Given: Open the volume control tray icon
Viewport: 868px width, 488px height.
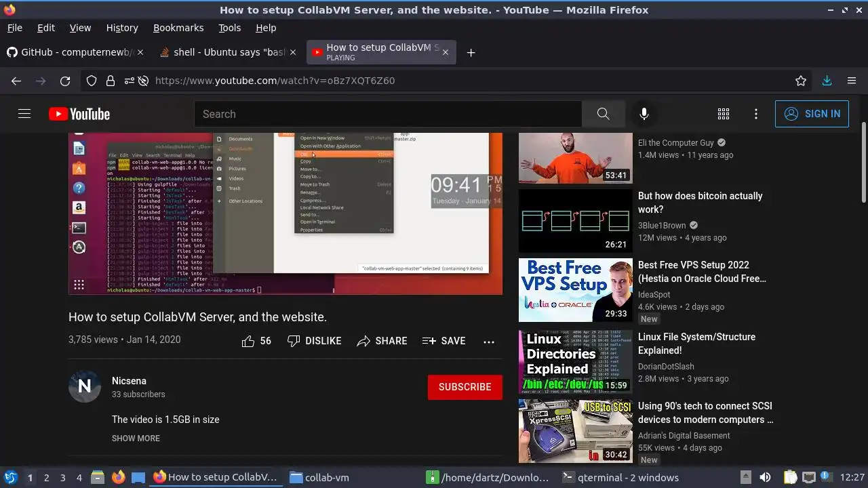Looking at the screenshot, I should (765, 478).
